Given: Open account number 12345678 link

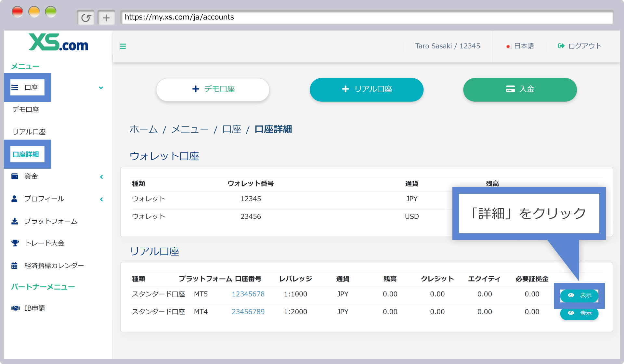Looking at the screenshot, I should (x=248, y=294).
